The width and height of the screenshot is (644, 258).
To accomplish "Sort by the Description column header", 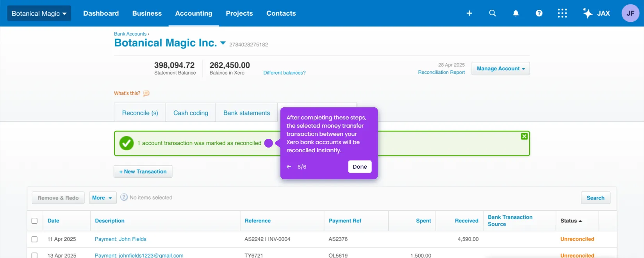I will pos(110,221).
